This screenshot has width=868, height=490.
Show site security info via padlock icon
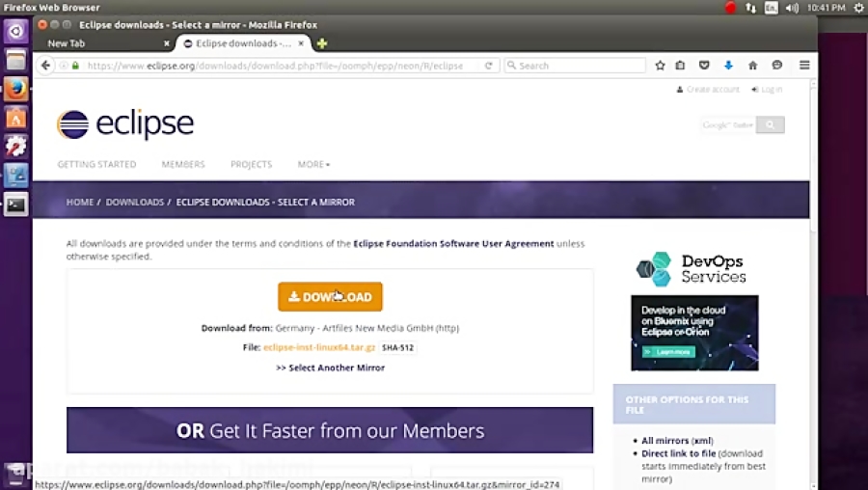click(x=75, y=66)
